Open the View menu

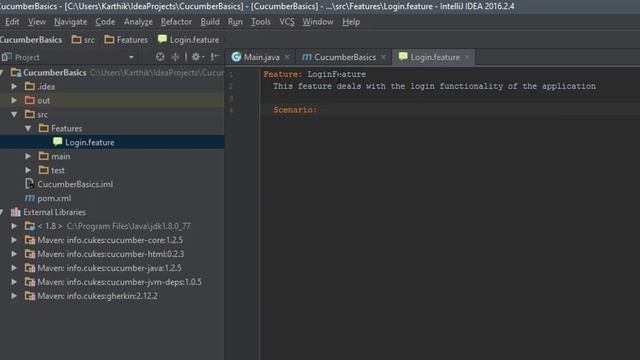pos(37,22)
